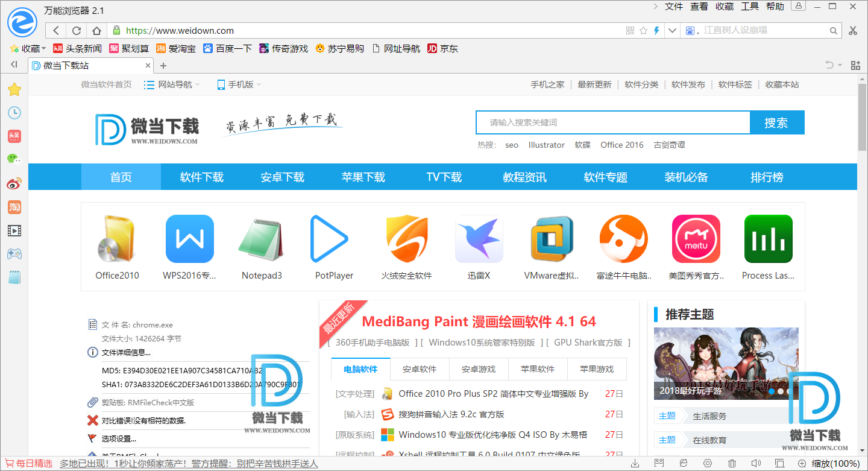Image resolution: width=868 pixels, height=471 pixels.
Task: Open the 爱淘宝 bookmark
Action: (175, 48)
